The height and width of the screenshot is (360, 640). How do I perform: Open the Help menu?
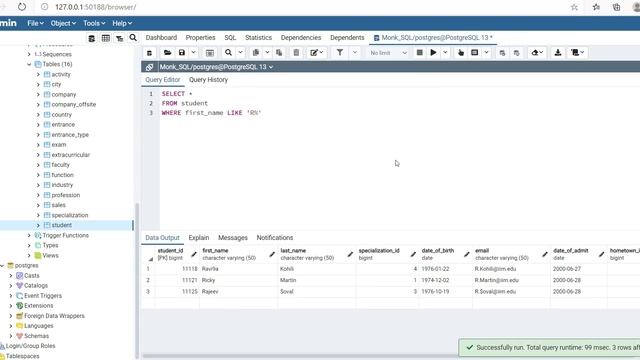click(x=122, y=23)
